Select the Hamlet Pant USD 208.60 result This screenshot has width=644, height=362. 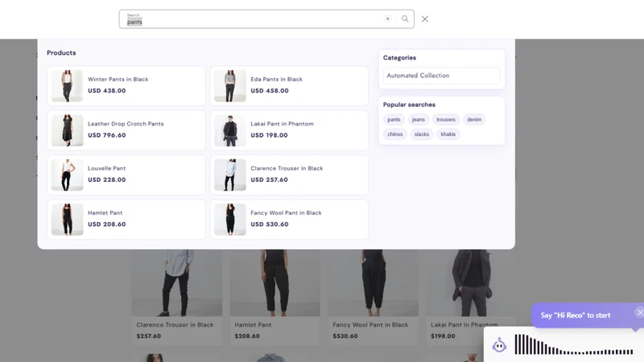pos(126,220)
